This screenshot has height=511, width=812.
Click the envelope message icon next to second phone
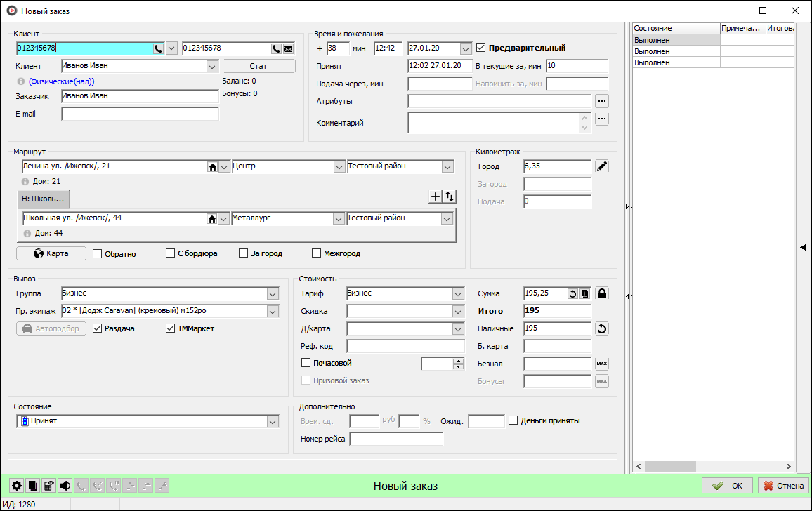tap(289, 48)
